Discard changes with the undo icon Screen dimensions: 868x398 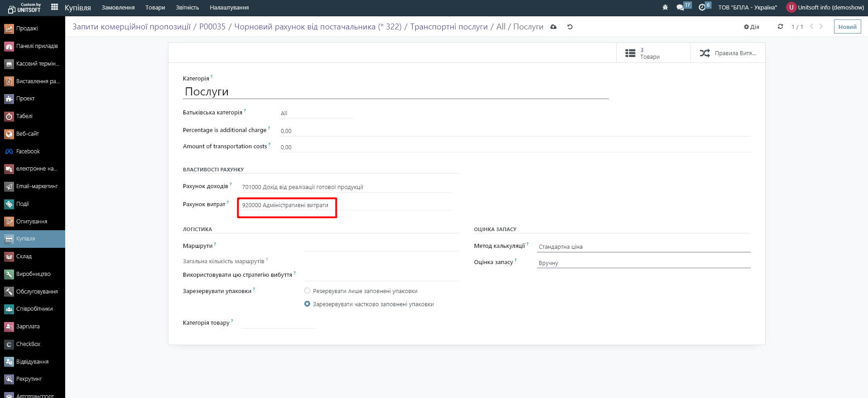coord(570,27)
